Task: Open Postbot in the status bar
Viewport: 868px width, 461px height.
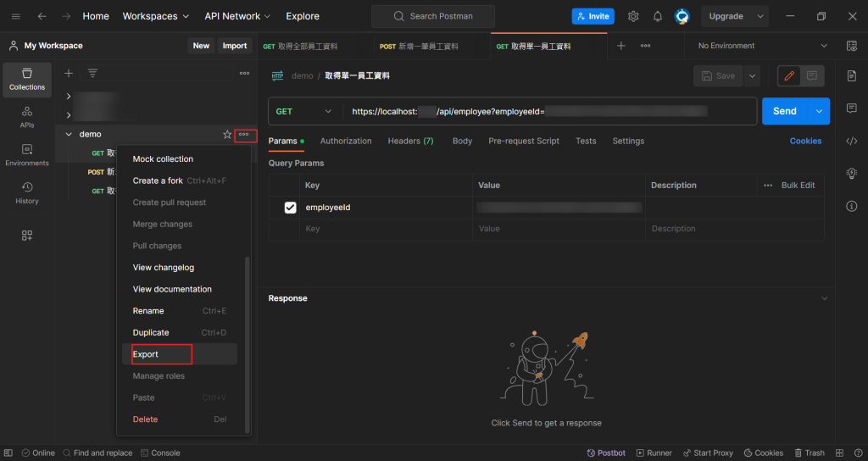Action: tap(605, 453)
